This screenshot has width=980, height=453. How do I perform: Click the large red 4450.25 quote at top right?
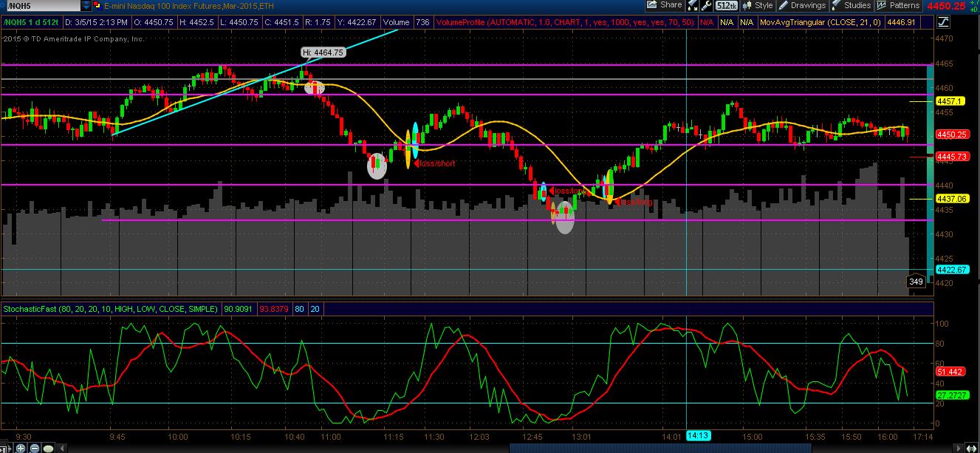[946, 6]
